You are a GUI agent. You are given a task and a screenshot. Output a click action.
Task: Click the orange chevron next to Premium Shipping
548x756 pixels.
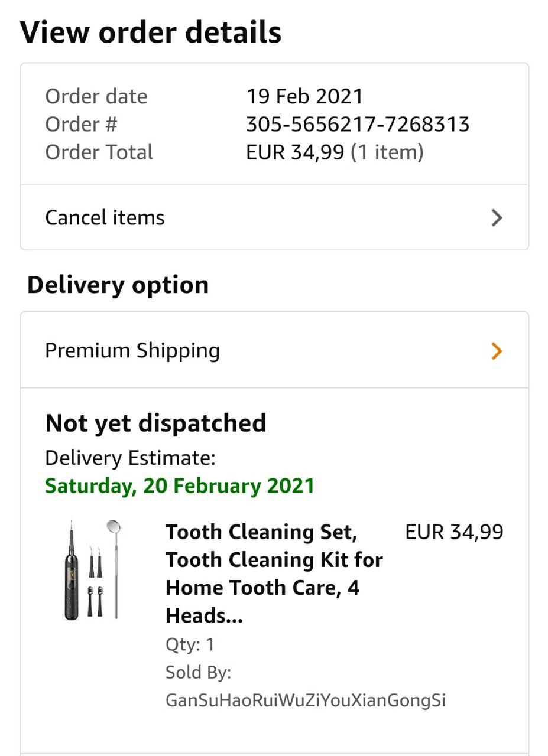(x=497, y=351)
